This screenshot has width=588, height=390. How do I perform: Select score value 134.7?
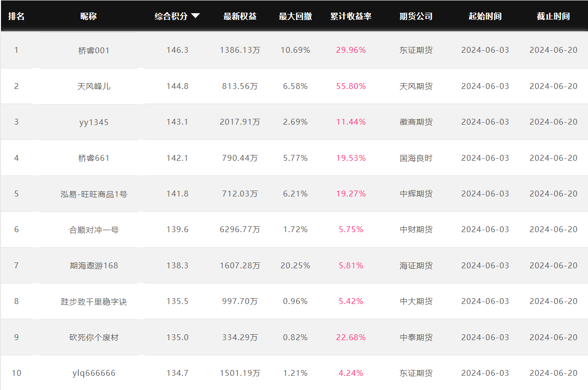pos(177,373)
